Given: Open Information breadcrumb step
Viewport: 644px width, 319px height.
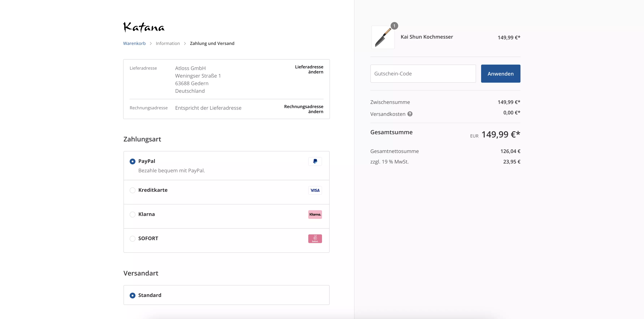Looking at the screenshot, I should pos(168,43).
